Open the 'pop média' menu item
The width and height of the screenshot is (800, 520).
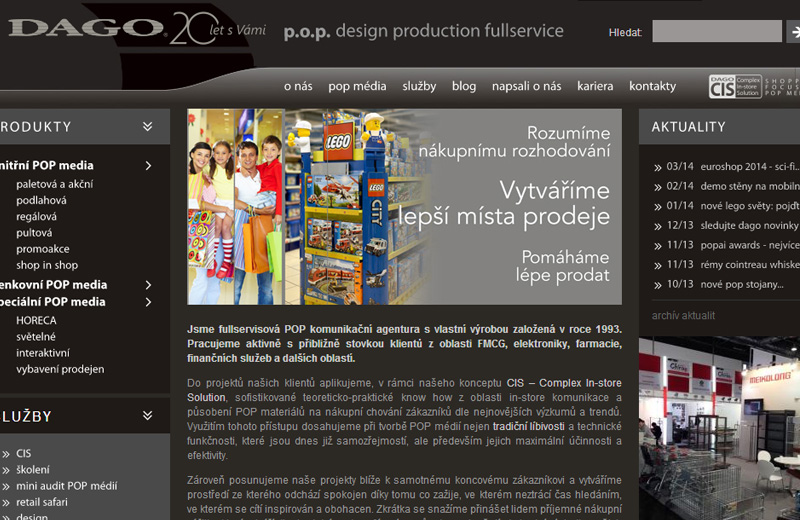(x=357, y=87)
